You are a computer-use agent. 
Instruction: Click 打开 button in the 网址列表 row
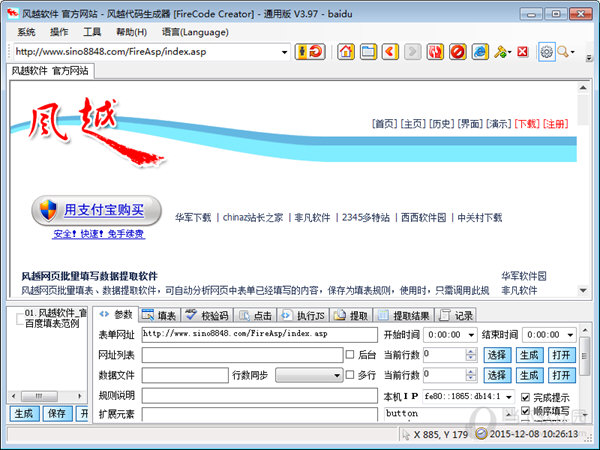[x=561, y=355]
